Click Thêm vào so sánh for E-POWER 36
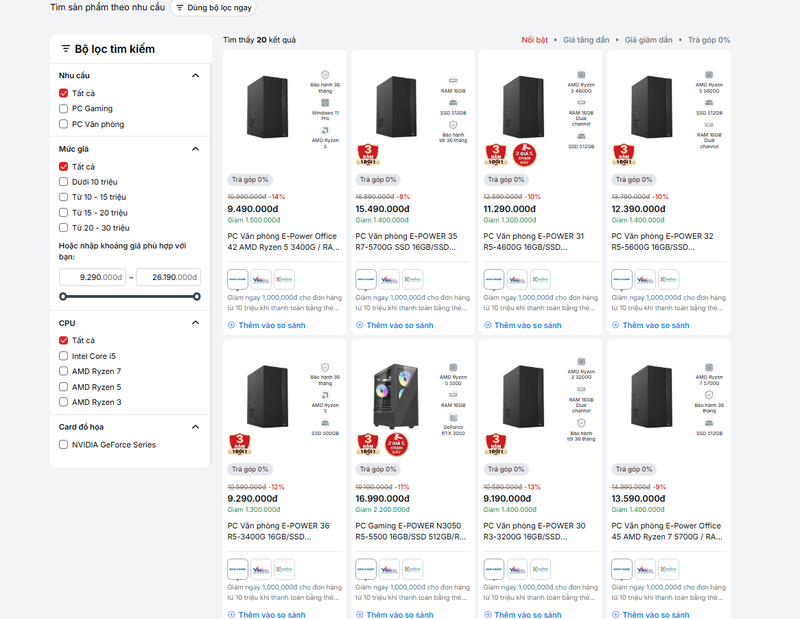Viewport: 800px width, 619px height. tap(266, 614)
